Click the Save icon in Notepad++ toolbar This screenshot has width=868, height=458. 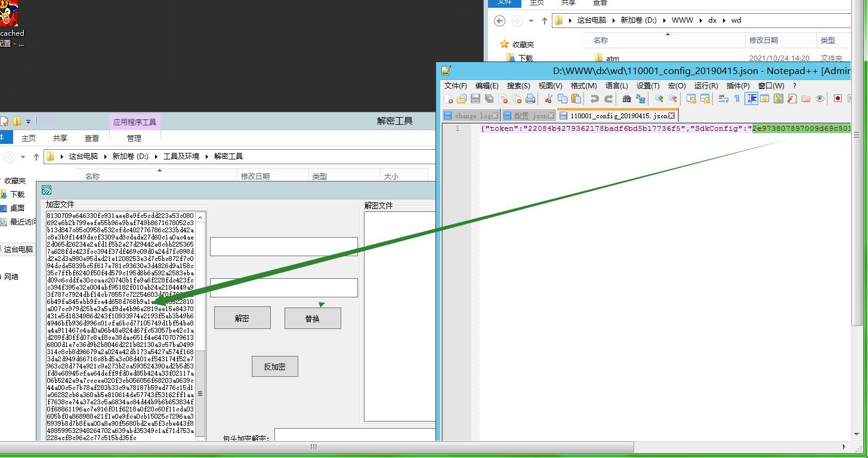click(x=475, y=99)
